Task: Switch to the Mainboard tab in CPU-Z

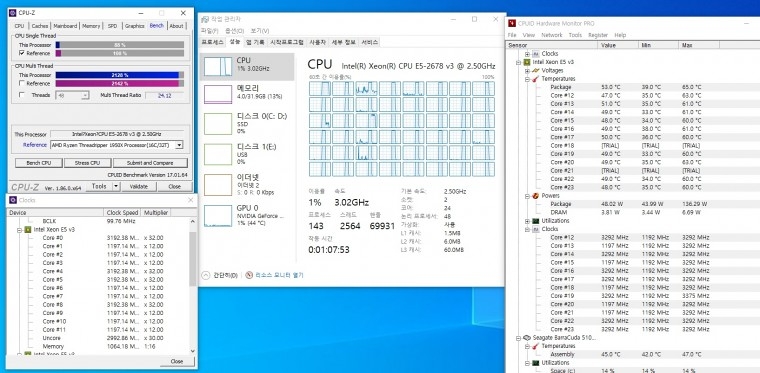Action: point(65,26)
